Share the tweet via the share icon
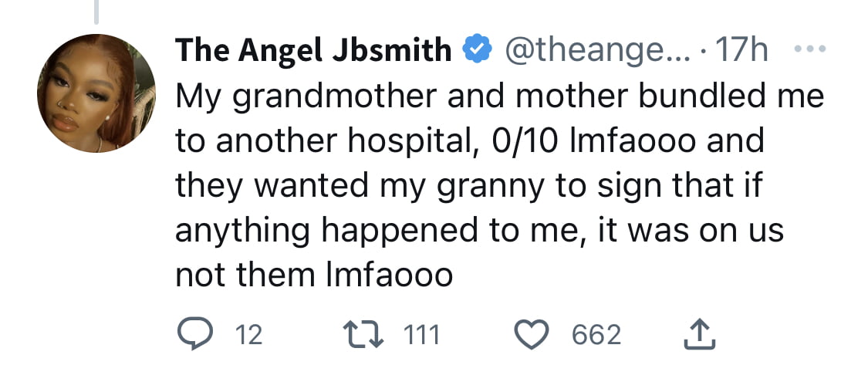This screenshot has width=868, height=382. (x=700, y=334)
